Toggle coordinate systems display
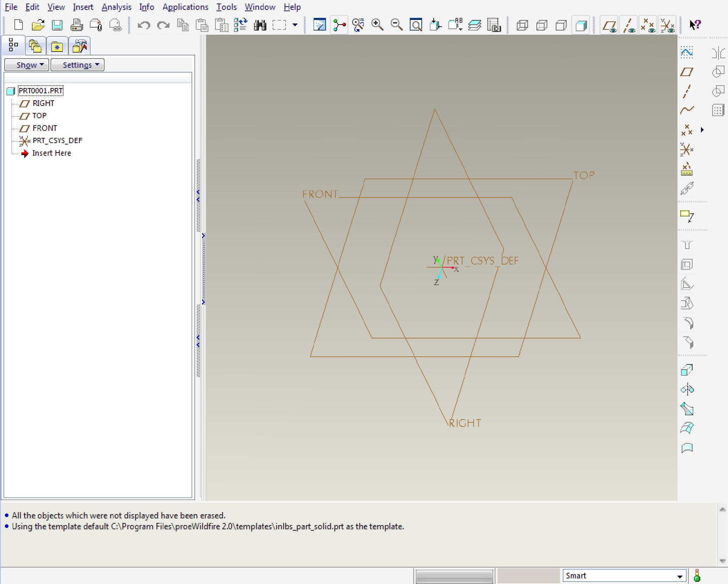Image resolution: width=728 pixels, height=584 pixels. tap(667, 25)
